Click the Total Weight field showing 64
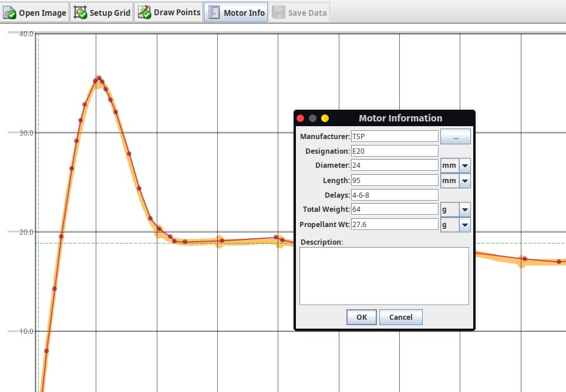This screenshot has height=392, width=566. point(395,209)
